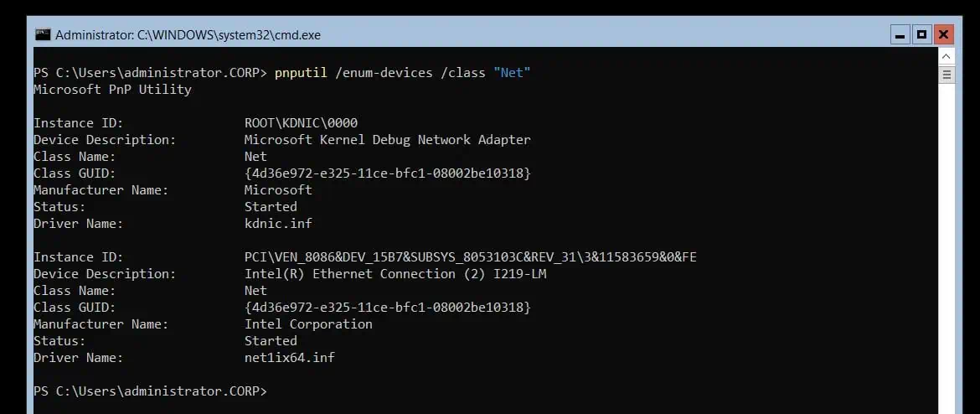Click the first Class GUID value
The image size is (980, 414).
[x=387, y=173]
